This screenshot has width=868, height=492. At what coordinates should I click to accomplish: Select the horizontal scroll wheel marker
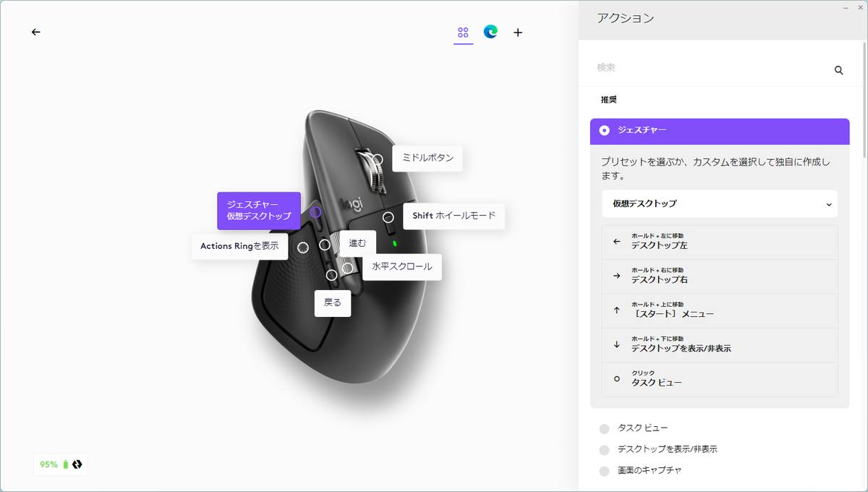coord(348,268)
